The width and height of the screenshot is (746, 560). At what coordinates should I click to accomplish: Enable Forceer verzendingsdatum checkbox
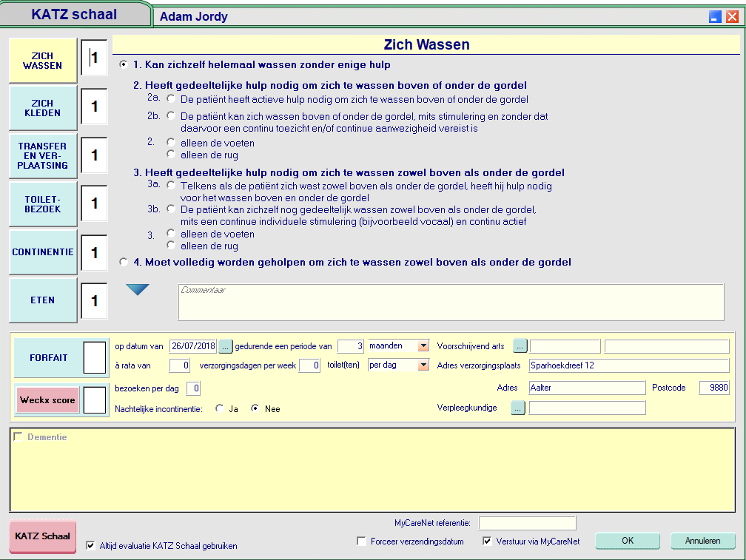coord(361,542)
